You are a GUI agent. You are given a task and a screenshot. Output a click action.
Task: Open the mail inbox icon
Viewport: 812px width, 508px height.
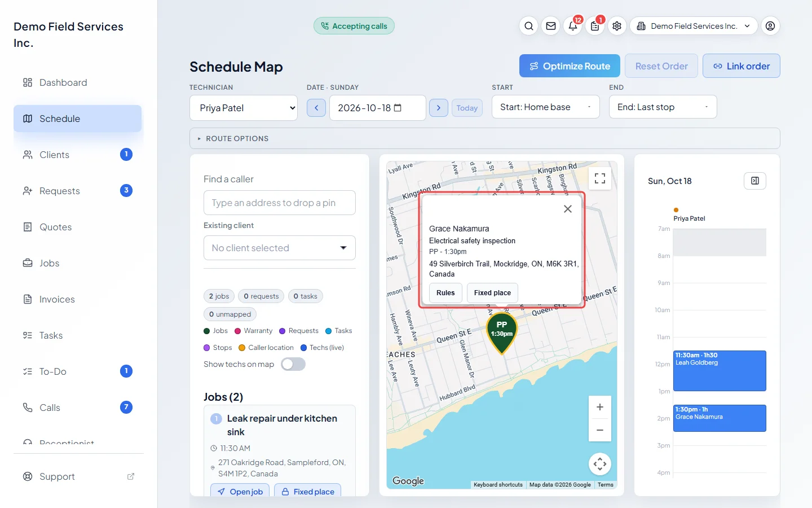coord(551,26)
